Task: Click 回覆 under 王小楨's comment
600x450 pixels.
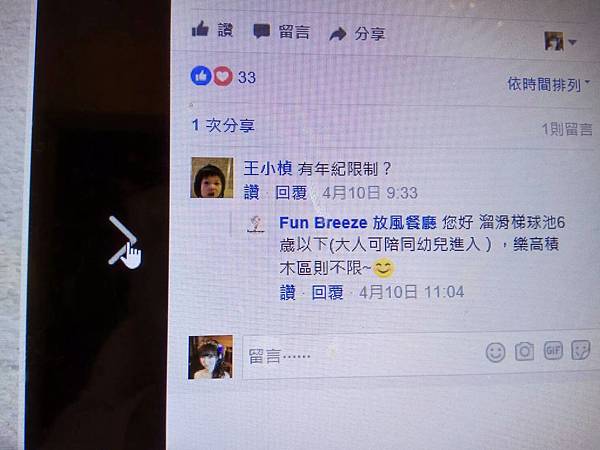Action: (x=291, y=192)
